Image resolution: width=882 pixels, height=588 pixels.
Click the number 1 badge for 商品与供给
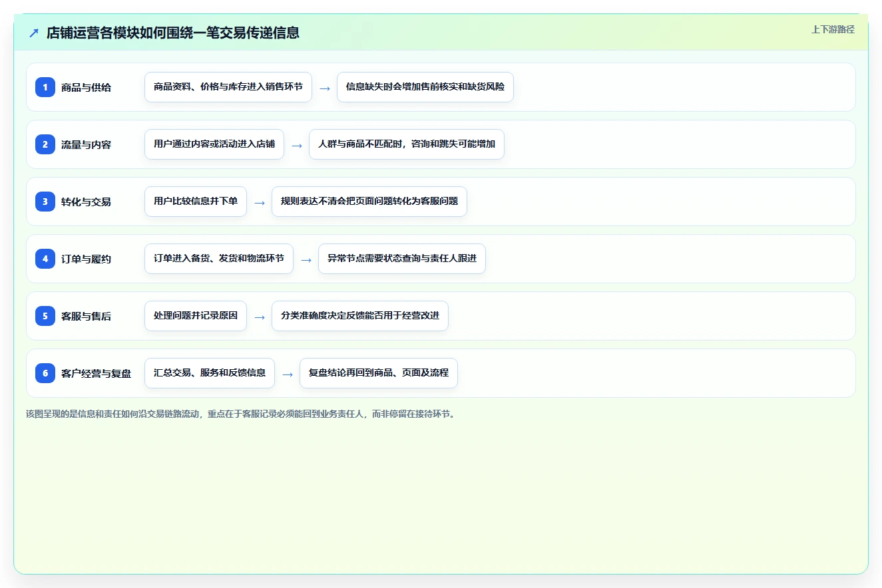[x=45, y=87]
